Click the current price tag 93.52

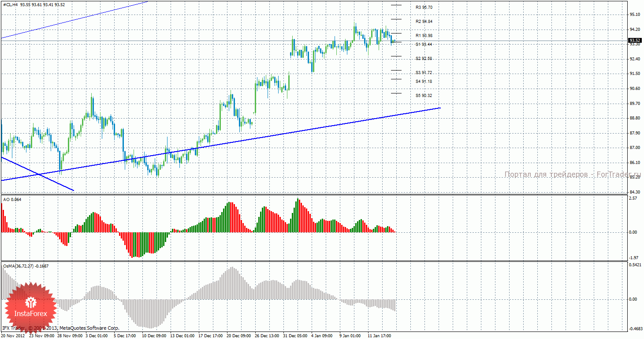point(635,41)
